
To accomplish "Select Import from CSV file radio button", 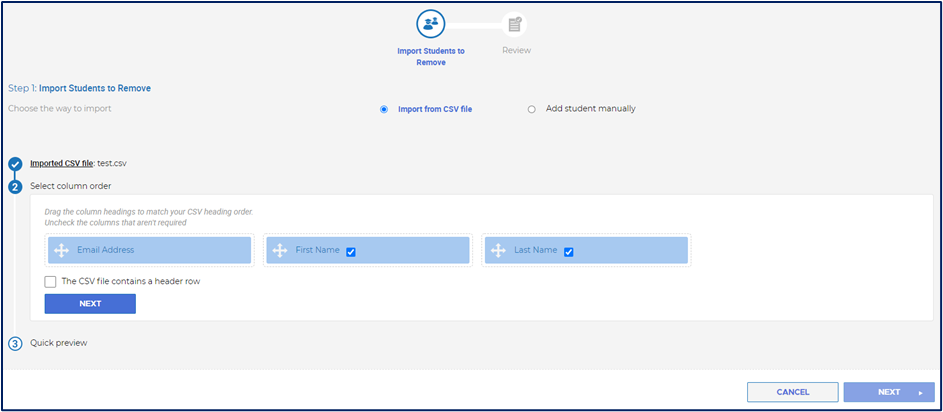I will 384,109.
